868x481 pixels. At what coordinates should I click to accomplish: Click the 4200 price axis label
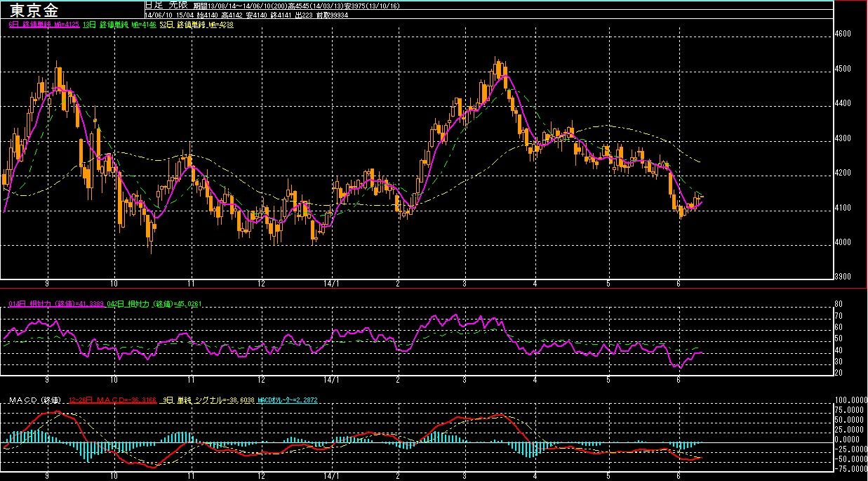coord(843,173)
